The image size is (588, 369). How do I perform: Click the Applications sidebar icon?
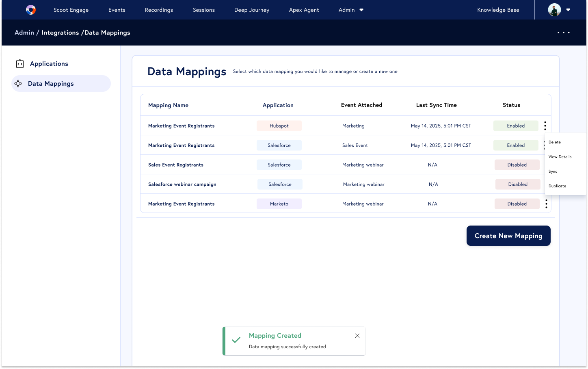[20, 64]
